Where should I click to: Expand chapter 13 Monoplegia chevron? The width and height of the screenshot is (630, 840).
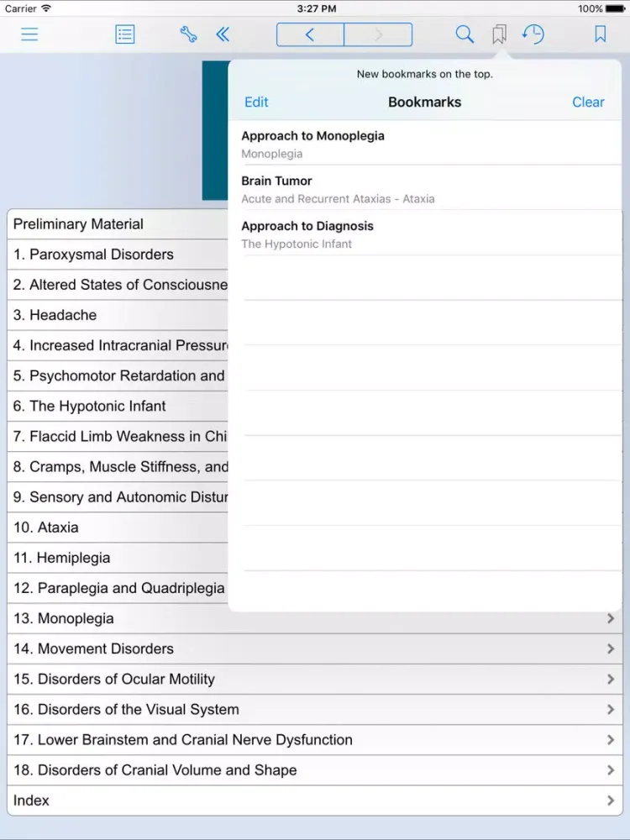pyautogui.click(x=611, y=619)
